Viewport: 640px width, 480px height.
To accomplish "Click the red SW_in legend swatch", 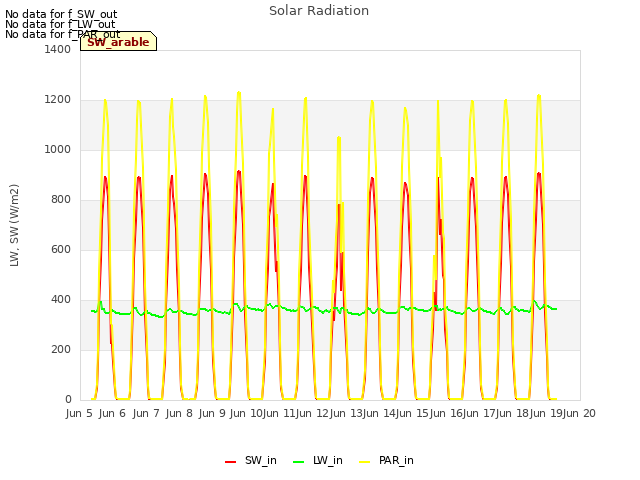I will 231,462.
